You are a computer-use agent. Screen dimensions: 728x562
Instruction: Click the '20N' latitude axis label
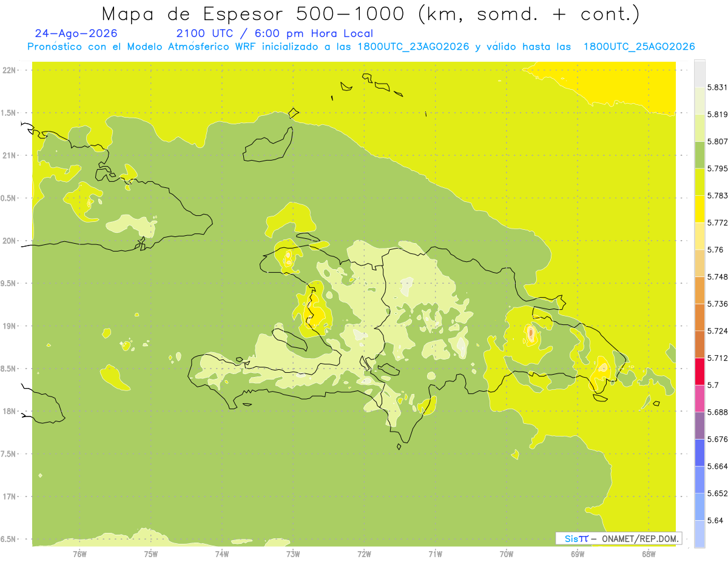pyautogui.click(x=10, y=241)
